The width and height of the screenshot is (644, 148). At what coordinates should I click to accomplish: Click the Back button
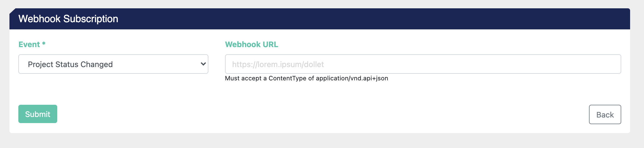tap(605, 114)
